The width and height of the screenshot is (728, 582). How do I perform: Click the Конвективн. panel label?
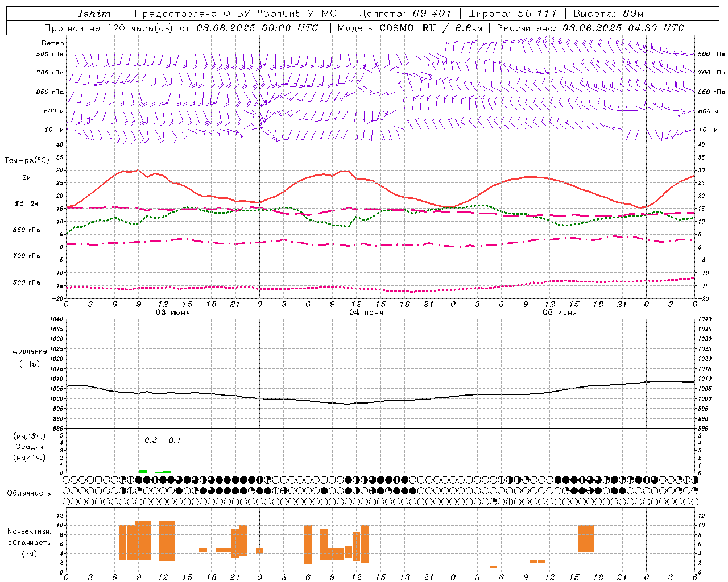(x=30, y=531)
